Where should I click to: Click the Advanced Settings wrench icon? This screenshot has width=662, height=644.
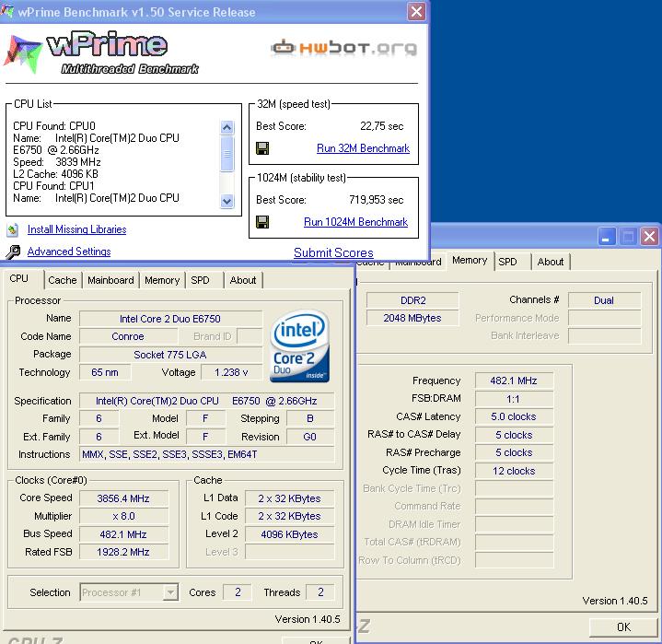(x=13, y=252)
